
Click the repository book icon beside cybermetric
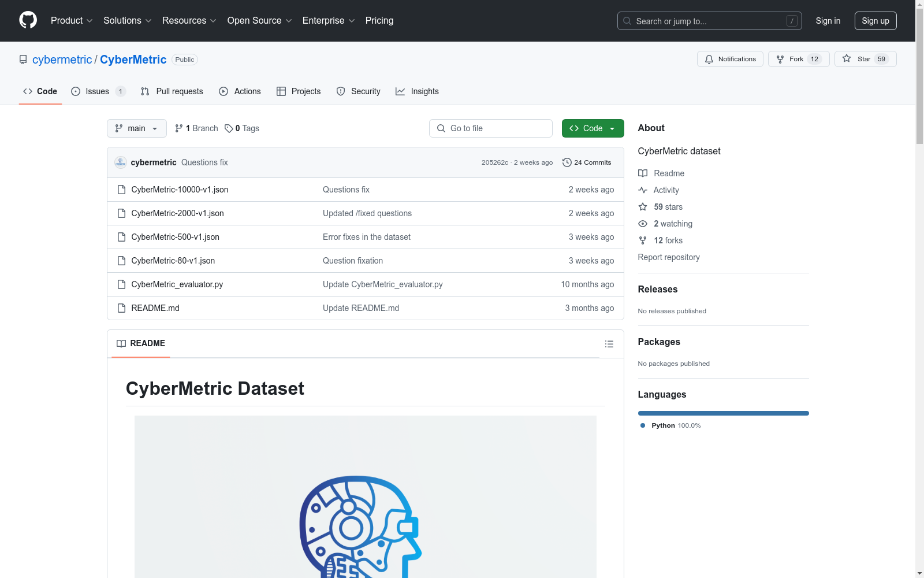point(23,60)
